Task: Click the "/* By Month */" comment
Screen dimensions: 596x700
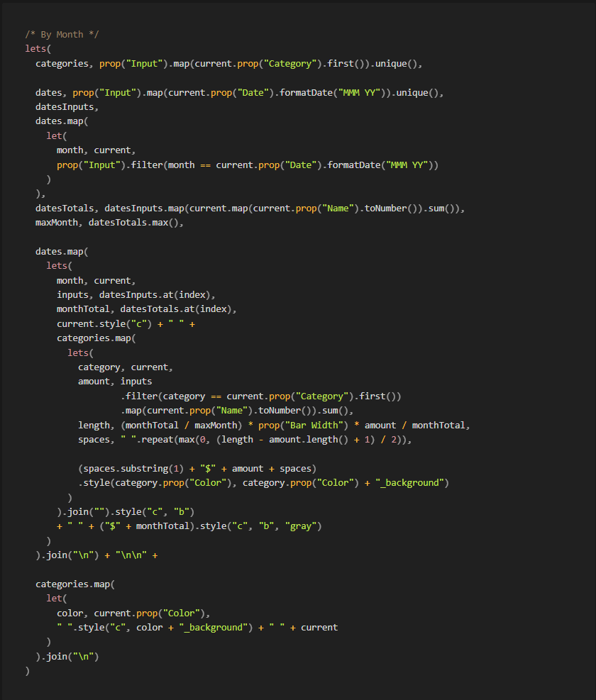Action: pyautogui.click(x=62, y=34)
